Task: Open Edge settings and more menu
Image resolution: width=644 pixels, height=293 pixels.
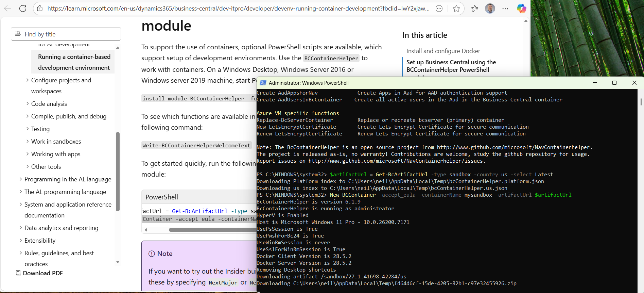Action: [x=505, y=9]
